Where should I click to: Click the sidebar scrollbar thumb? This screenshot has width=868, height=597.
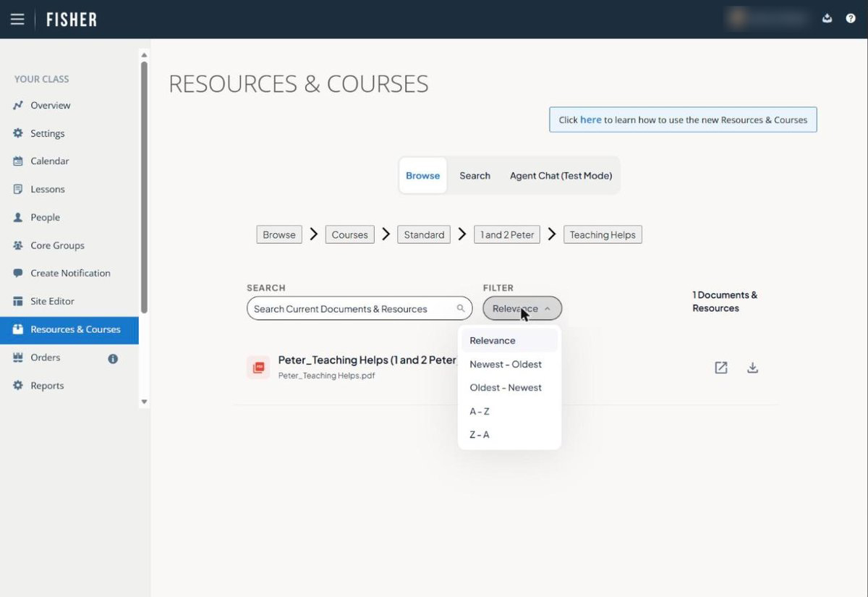point(144,187)
